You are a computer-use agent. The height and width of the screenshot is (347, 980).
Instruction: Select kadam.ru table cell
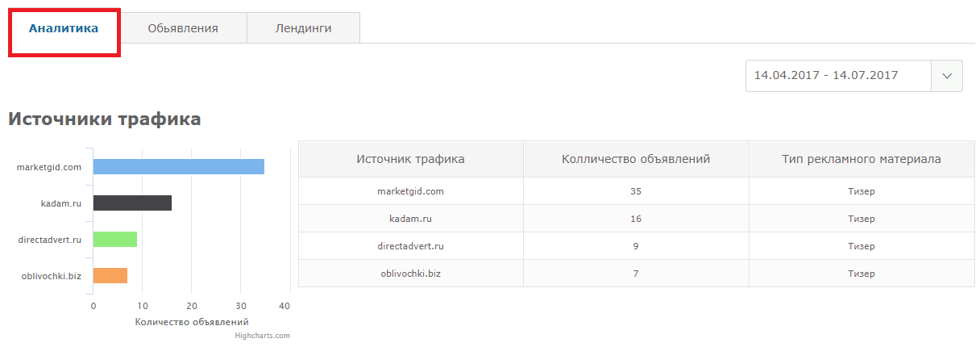point(411,219)
